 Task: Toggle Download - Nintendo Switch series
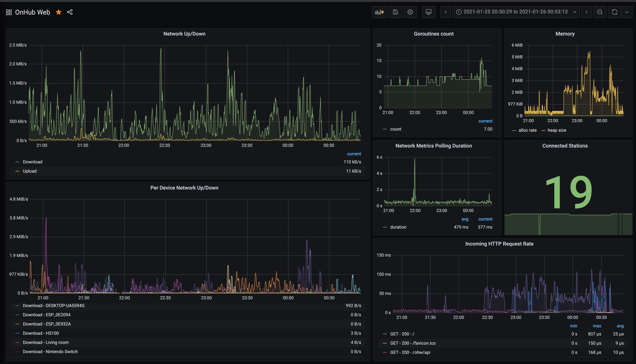click(50, 351)
